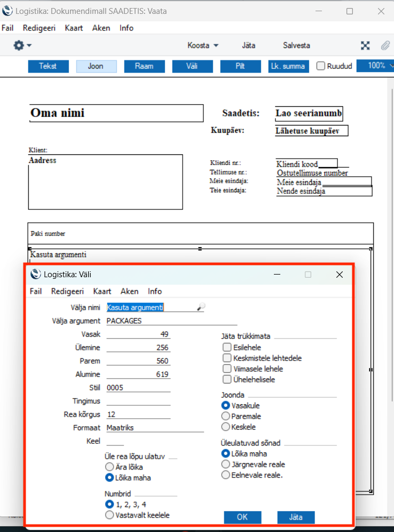Click the Logistika app logo in Väli dialog title

point(36,274)
